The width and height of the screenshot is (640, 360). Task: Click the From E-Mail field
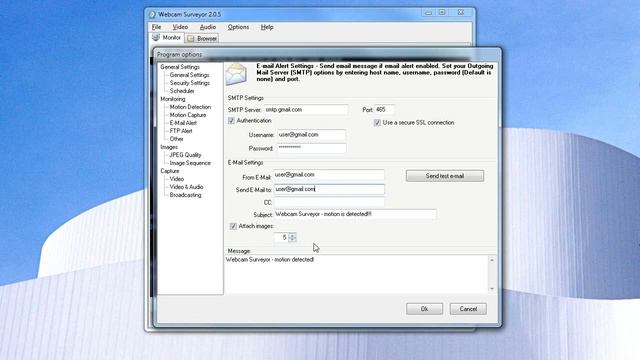tap(329, 175)
